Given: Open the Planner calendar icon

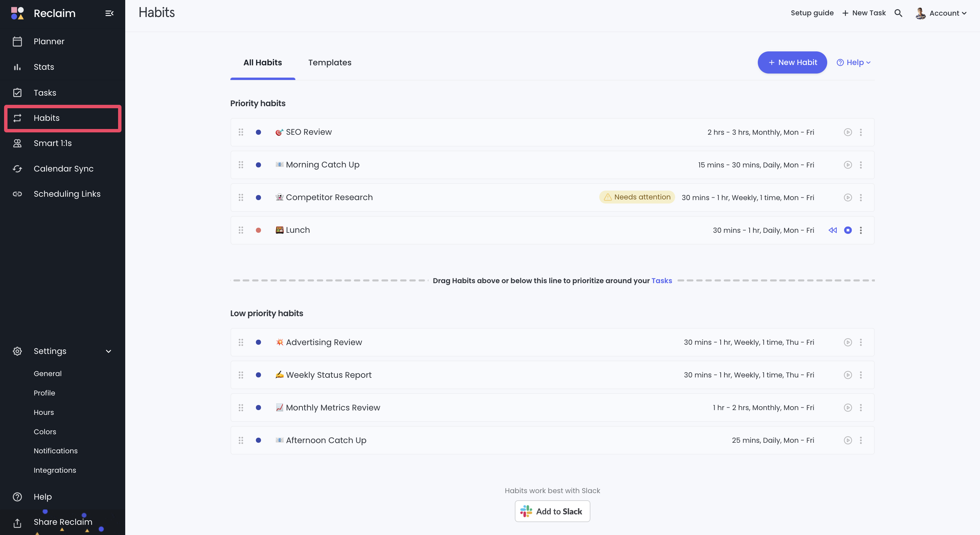Looking at the screenshot, I should coord(17,42).
